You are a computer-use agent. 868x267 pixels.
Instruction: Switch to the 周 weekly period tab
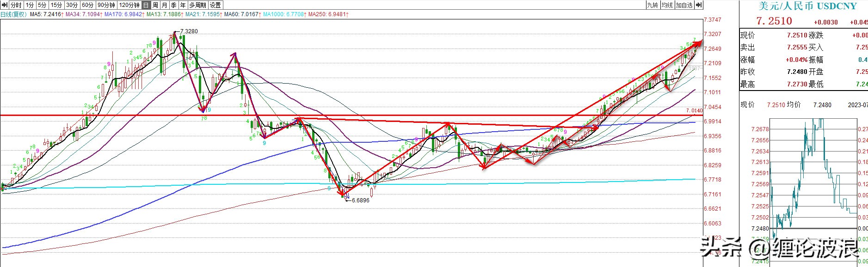pyautogui.click(x=155, y=5)
